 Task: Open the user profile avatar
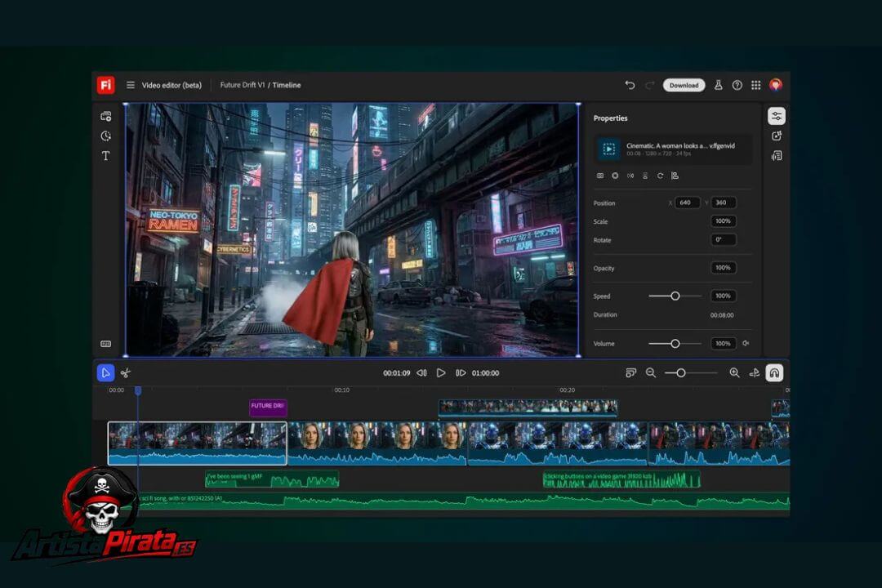776,85
